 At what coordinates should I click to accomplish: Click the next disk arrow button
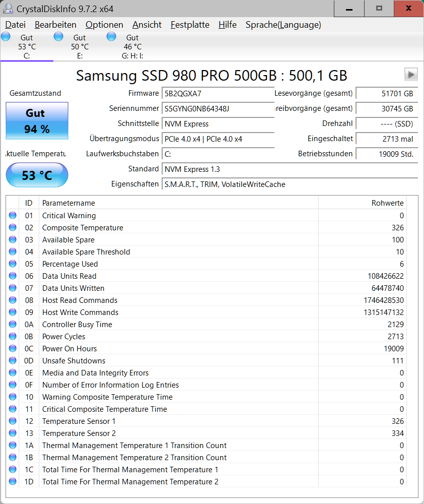[x=411, y=75]
